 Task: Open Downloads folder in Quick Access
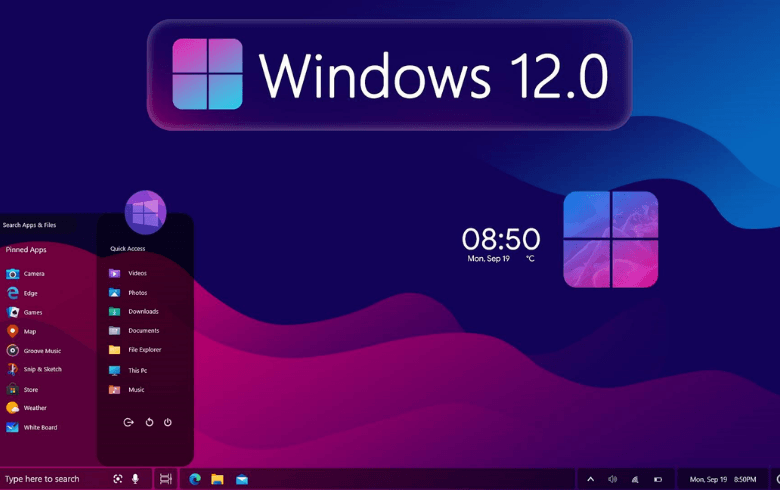point(134,311)
